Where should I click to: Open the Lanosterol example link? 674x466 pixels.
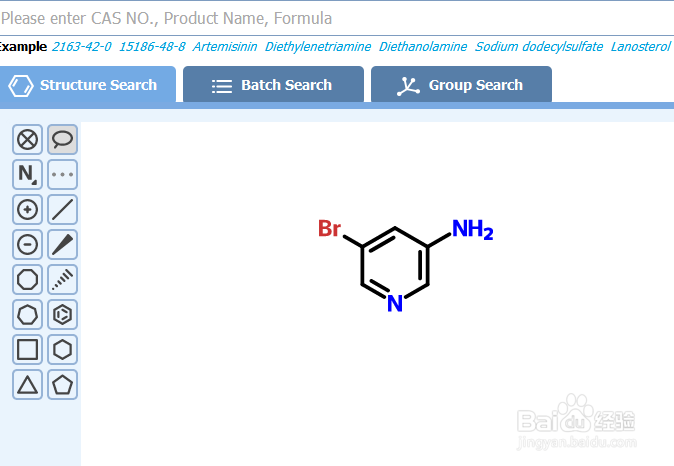[640, 46]
